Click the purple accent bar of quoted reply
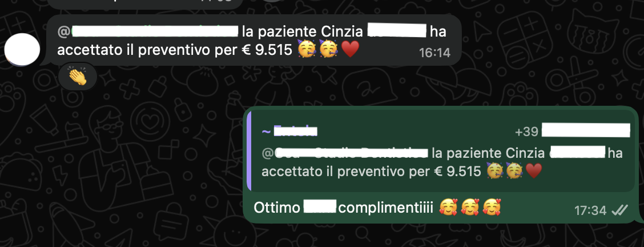Screen dimensions: 644x247 [x=249, y=151]
